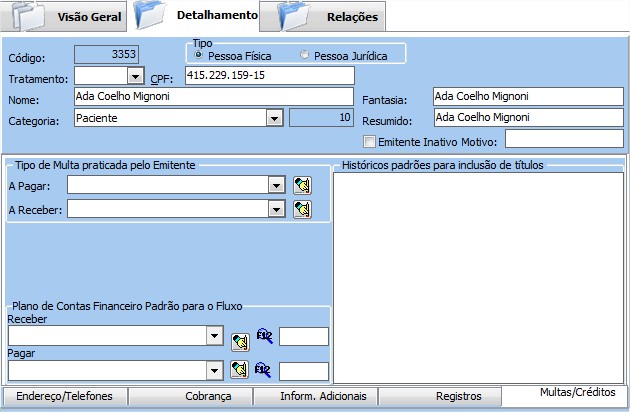Click the lookup icon beside A Receber
Screen dimensions: 630x412
tap(302, 209)
